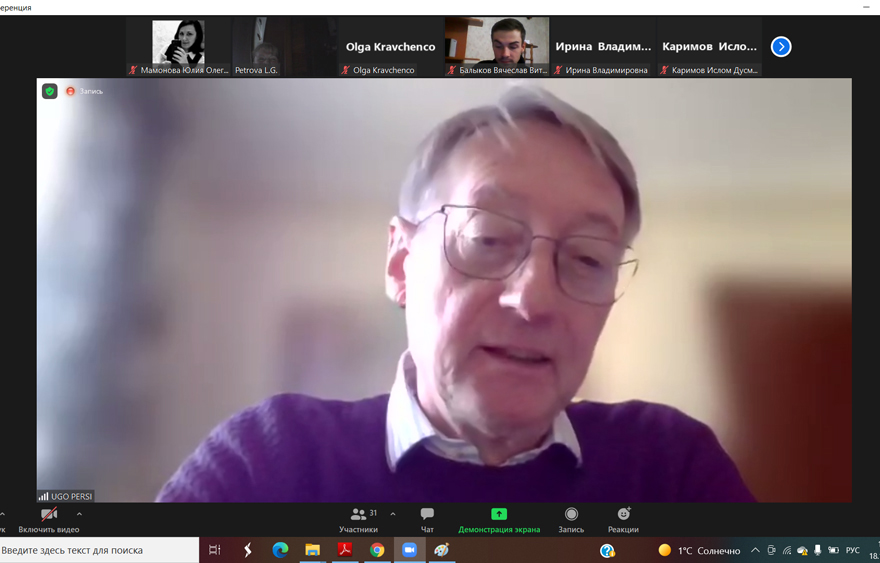
Task: Click the Windows search input field
Action: click(99, 550)
